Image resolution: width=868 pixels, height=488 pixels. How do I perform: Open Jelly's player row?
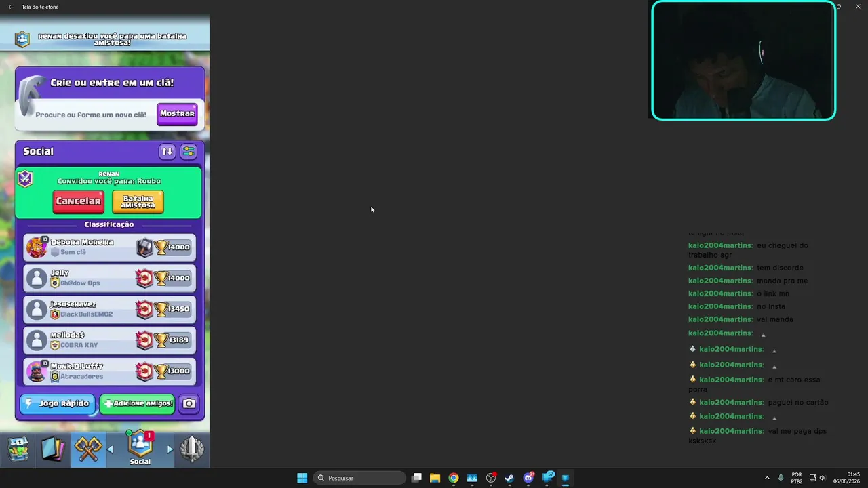109,278
